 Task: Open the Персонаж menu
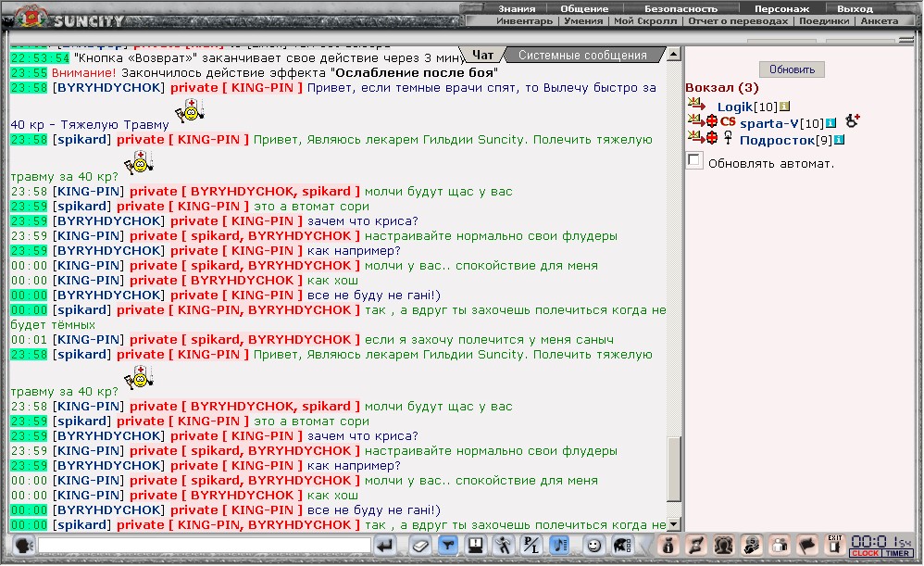(x=781, y=9)
